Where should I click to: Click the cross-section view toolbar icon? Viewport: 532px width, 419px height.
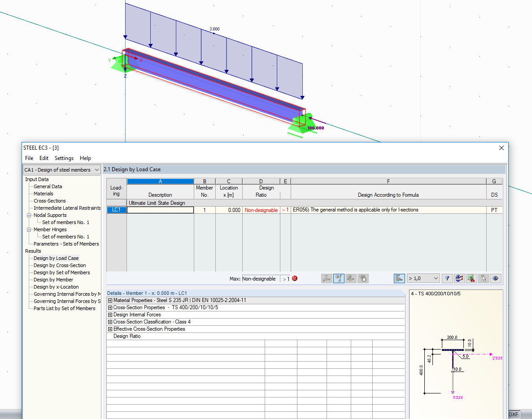(x=327, y=279)
